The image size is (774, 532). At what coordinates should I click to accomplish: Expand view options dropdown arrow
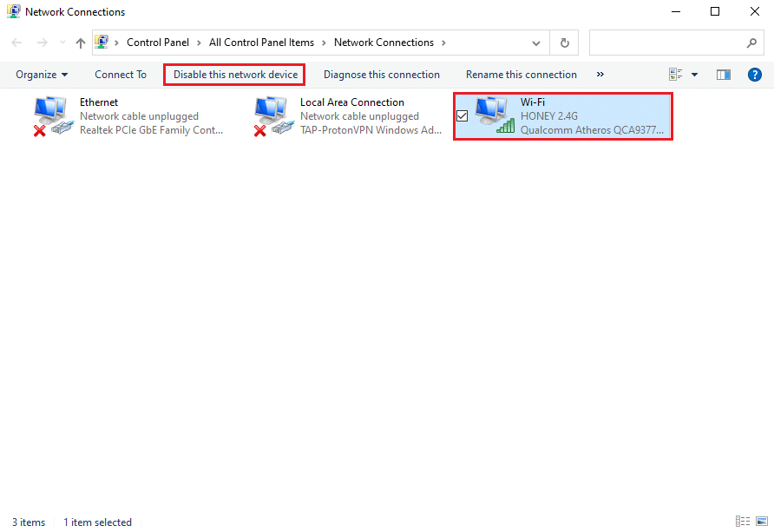(x=694, y=75)
